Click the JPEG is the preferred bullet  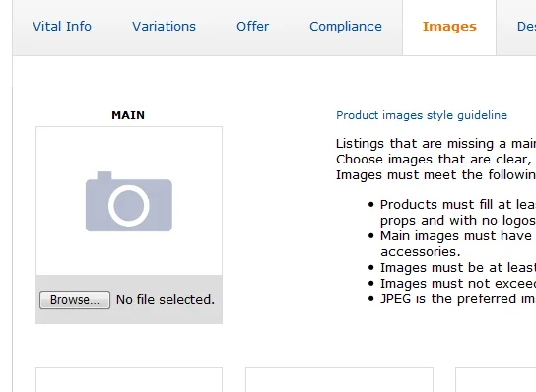458,299
